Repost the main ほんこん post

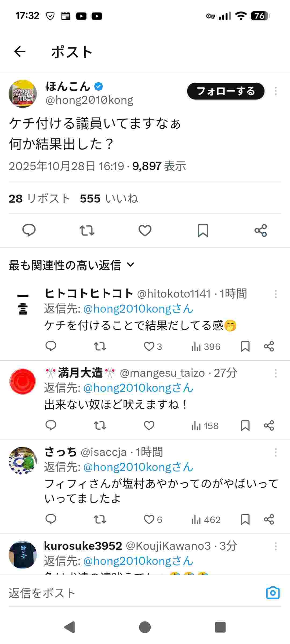pyautogui.click(x=87, y=230)
